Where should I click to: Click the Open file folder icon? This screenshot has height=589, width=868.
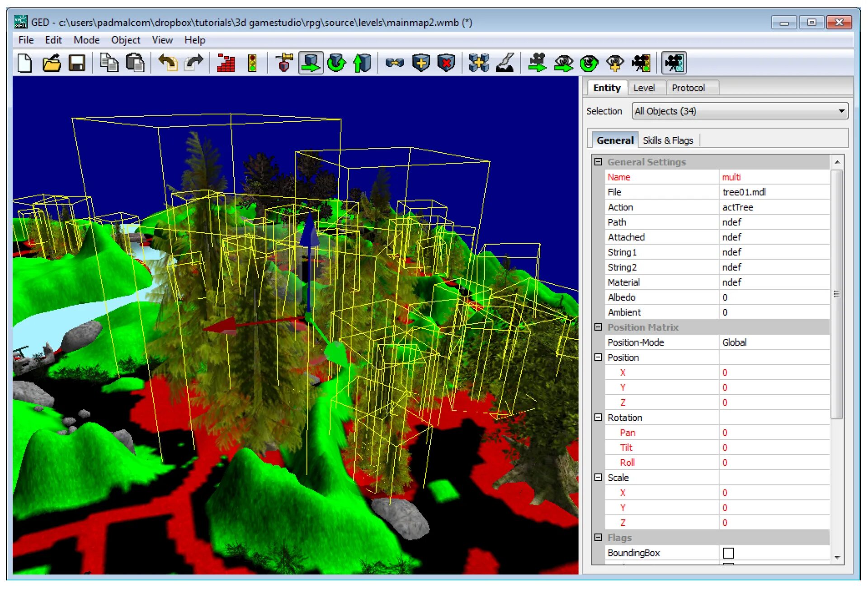[52, 63]
